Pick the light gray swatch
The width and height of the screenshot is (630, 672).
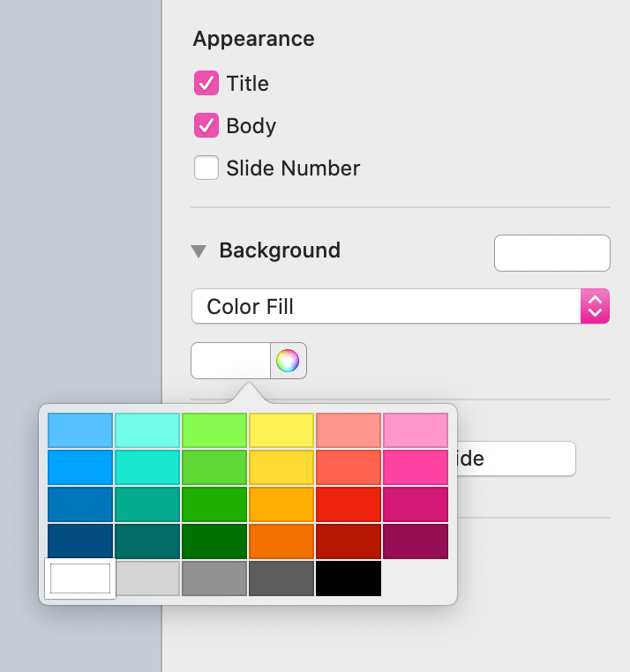pos(147,579)
